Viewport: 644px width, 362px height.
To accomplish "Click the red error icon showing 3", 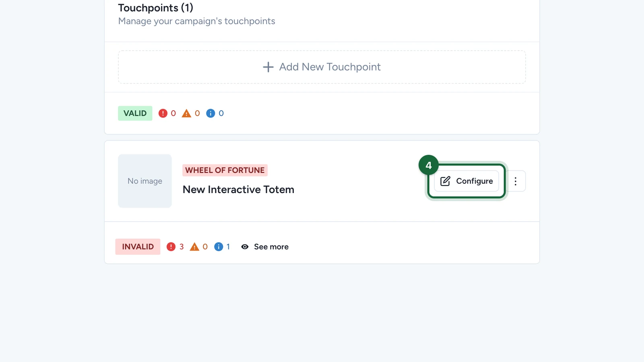I will tap(171, 247).
